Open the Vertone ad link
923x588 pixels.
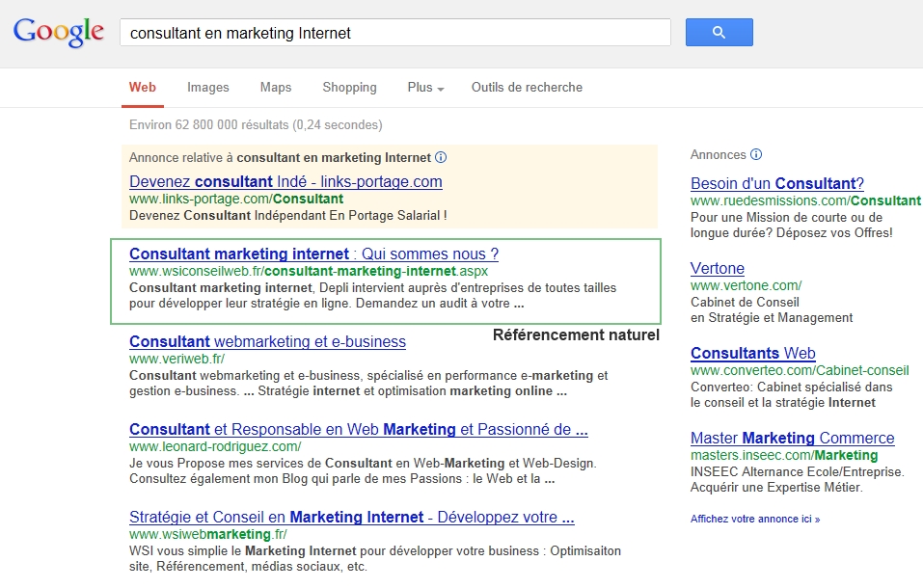[718, 268]
